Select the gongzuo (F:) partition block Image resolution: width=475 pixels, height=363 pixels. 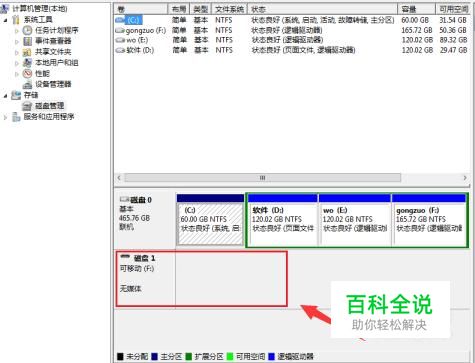pyautogui.click(x=429, y=220)
